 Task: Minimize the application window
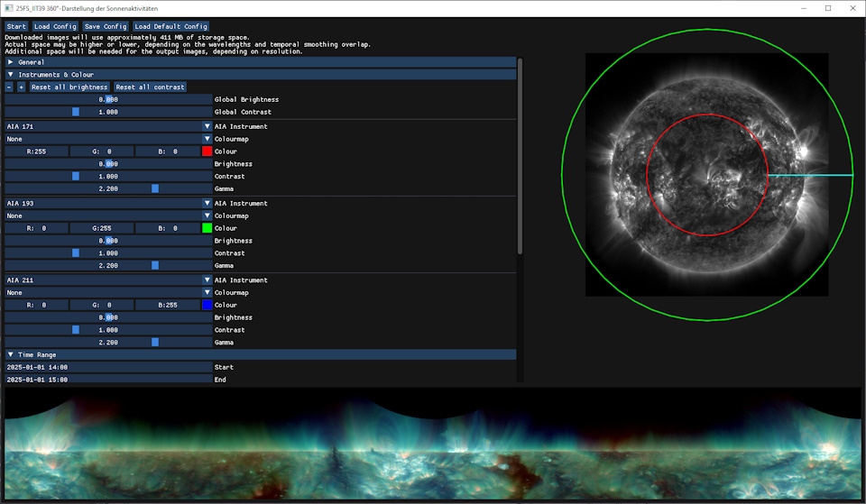[x=804, y=8]
